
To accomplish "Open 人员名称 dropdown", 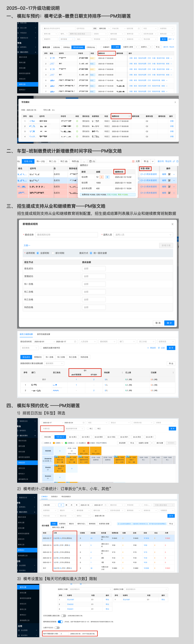I will [x=88, y=341].
